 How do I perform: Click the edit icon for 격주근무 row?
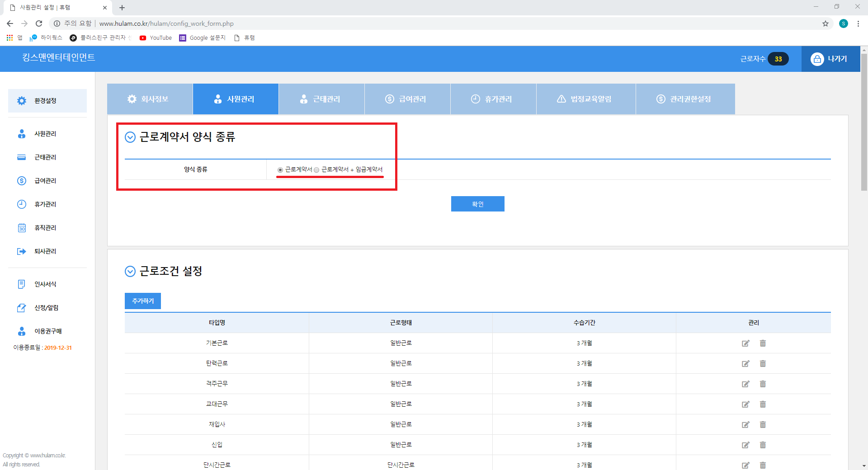click(x=745, y=384)
